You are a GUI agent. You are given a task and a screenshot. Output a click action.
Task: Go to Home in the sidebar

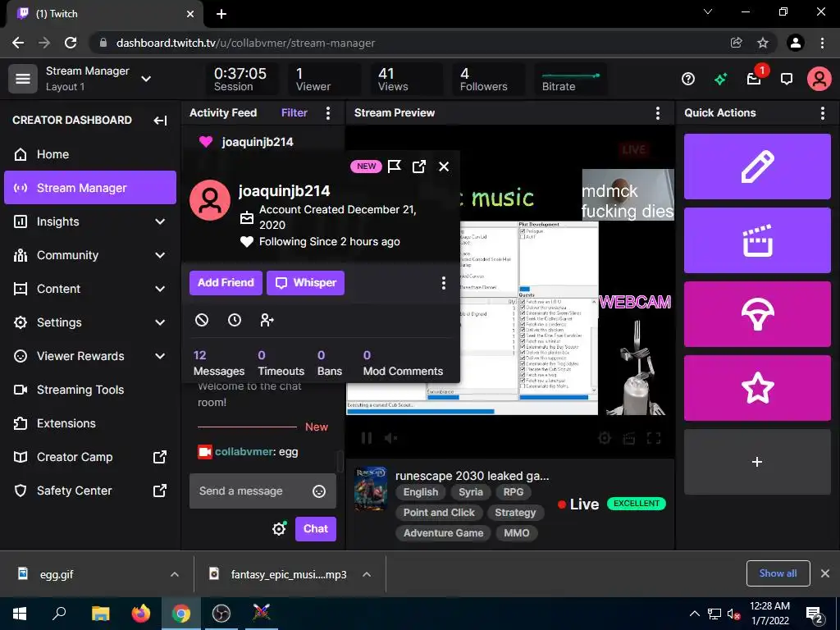point(90,154)
